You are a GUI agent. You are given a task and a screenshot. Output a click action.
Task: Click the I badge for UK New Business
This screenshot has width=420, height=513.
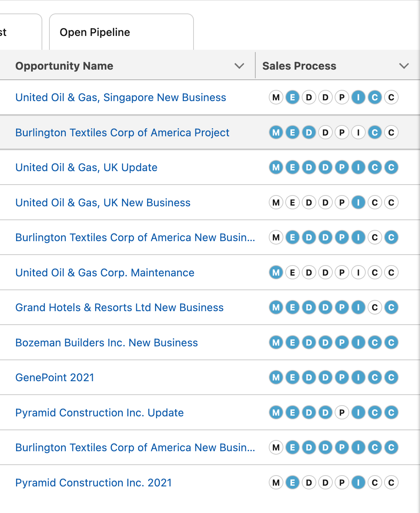click(x=358, y=203)
